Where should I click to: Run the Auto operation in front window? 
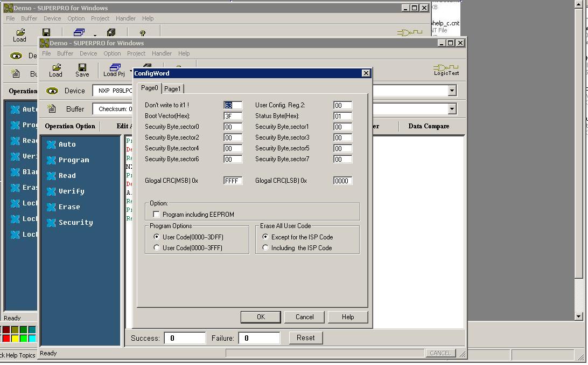pyautogui.click(x=67, y=144)
